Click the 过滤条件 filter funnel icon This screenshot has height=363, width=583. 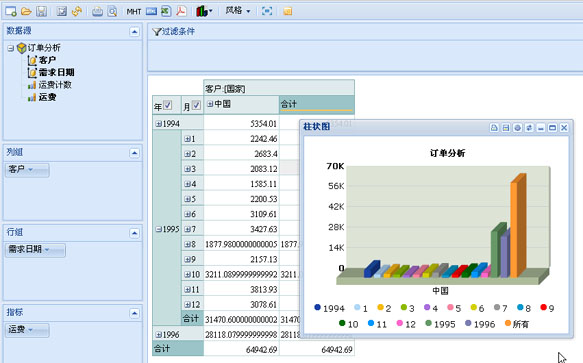(157, 32)
